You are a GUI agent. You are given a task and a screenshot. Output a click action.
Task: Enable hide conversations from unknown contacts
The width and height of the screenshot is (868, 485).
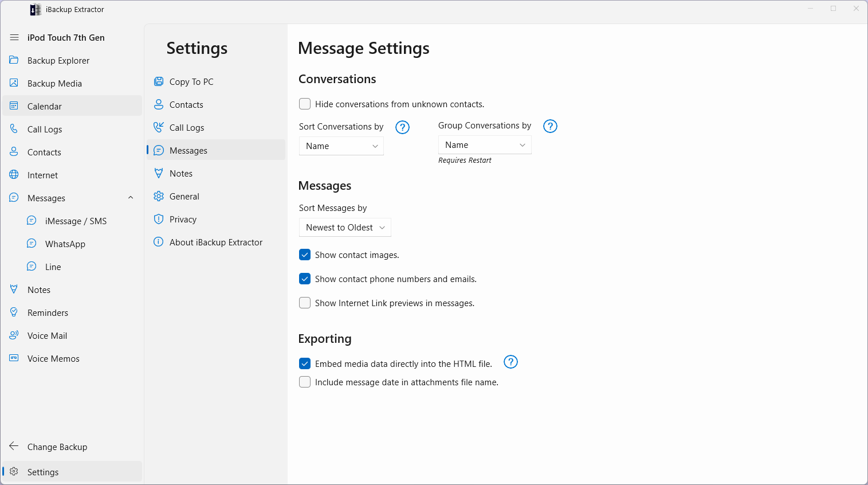[305, 104]
